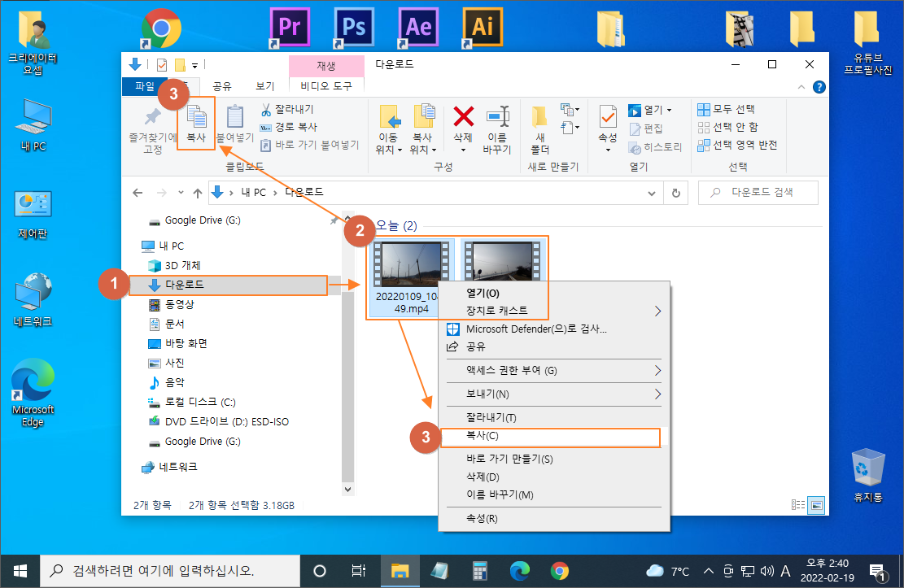Click the New Folder (새 폴더) icon
Viewport: 904px width, 588px height.
tap(540, 130)
